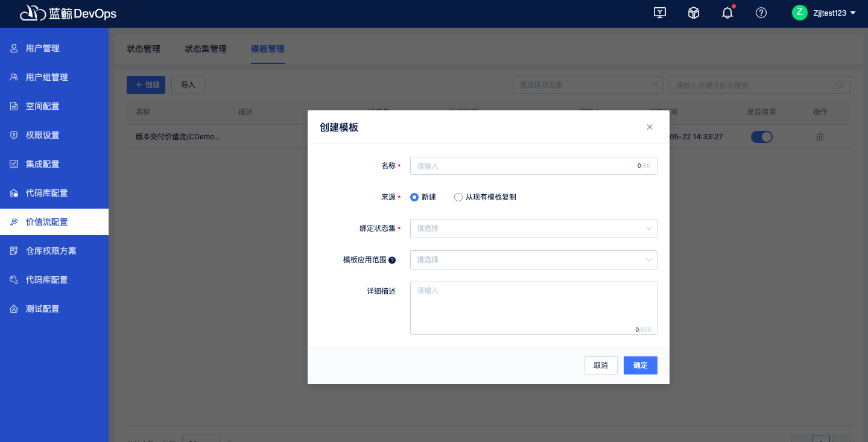Click the 导入 import button

pyautogui.click(x=188, y=85)
